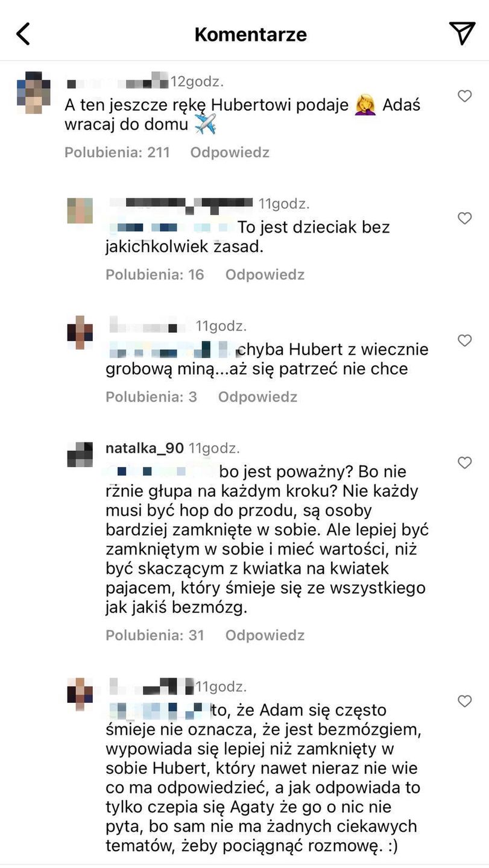Reply to the comment with 211 likes
This screenshot has width=489, height=868.
click(230, 153)
